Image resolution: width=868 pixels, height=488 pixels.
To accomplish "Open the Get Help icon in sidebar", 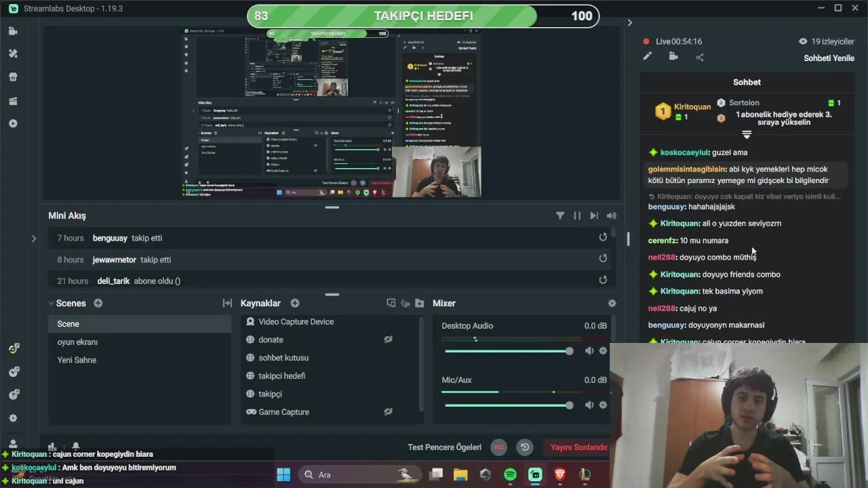I will tap(13, 394).
